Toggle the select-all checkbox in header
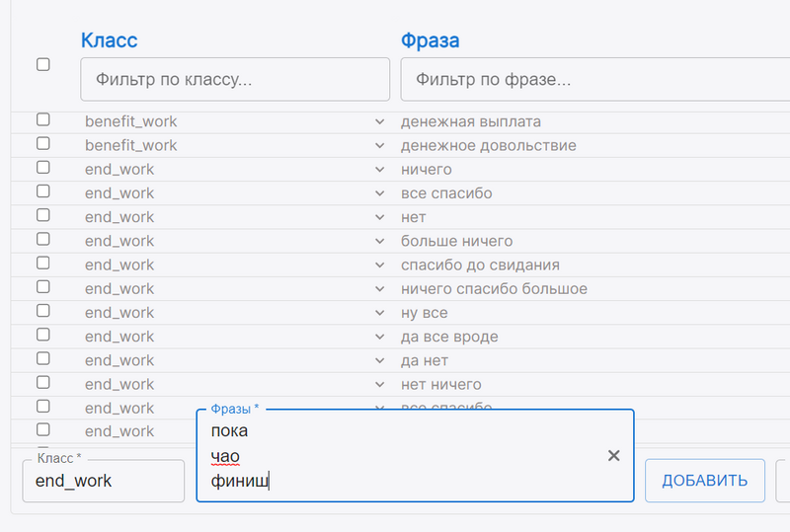Screen dimensions: 790x532 (42, 64)
